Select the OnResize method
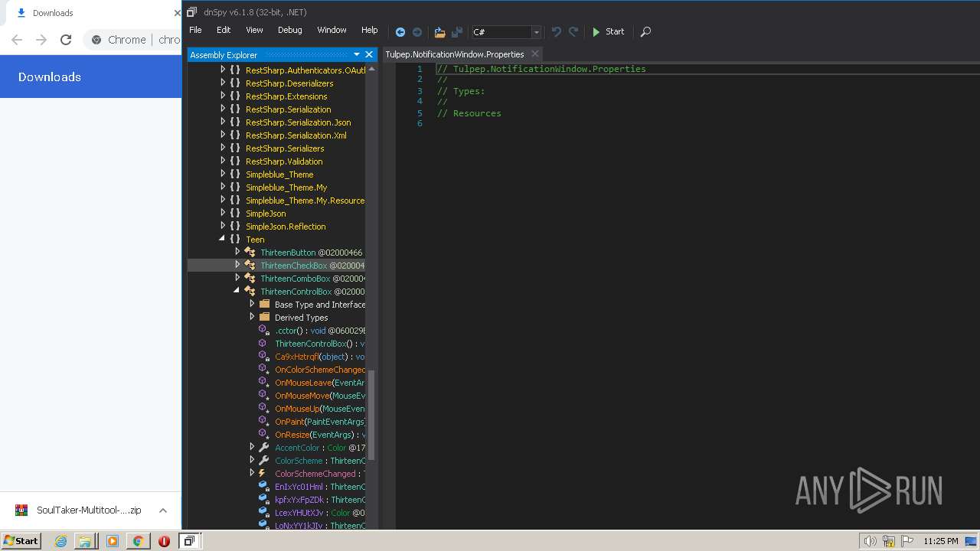980x551 pixels. click(292, 435)
